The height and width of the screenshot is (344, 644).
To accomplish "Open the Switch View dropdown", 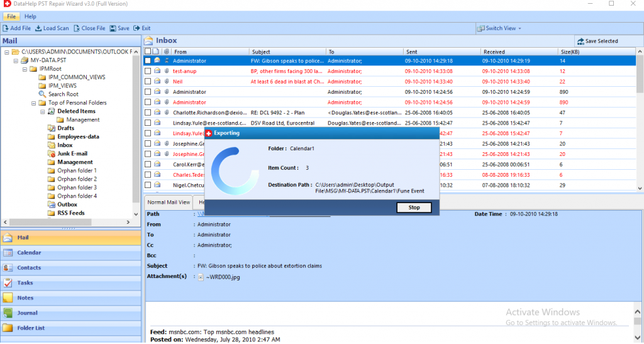I will tap(499, 28).
